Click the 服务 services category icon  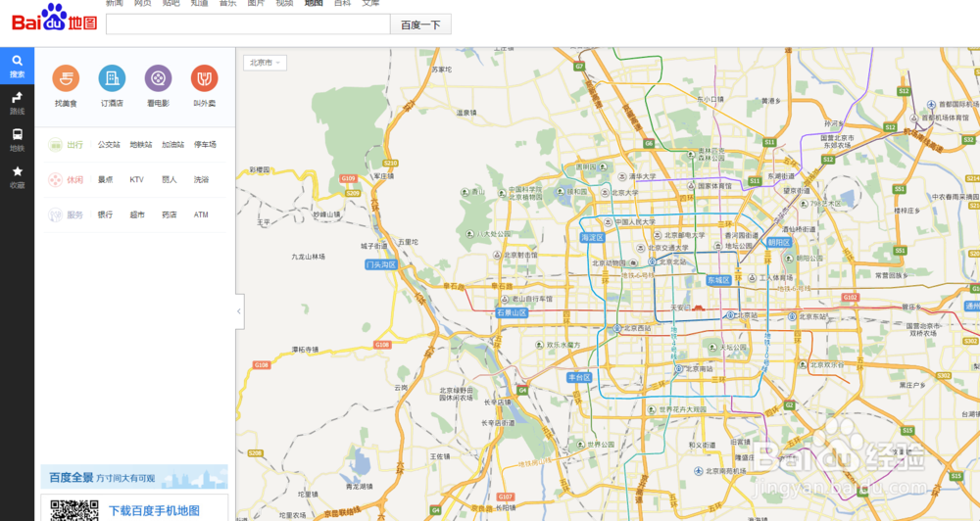(x=56, y=214)
